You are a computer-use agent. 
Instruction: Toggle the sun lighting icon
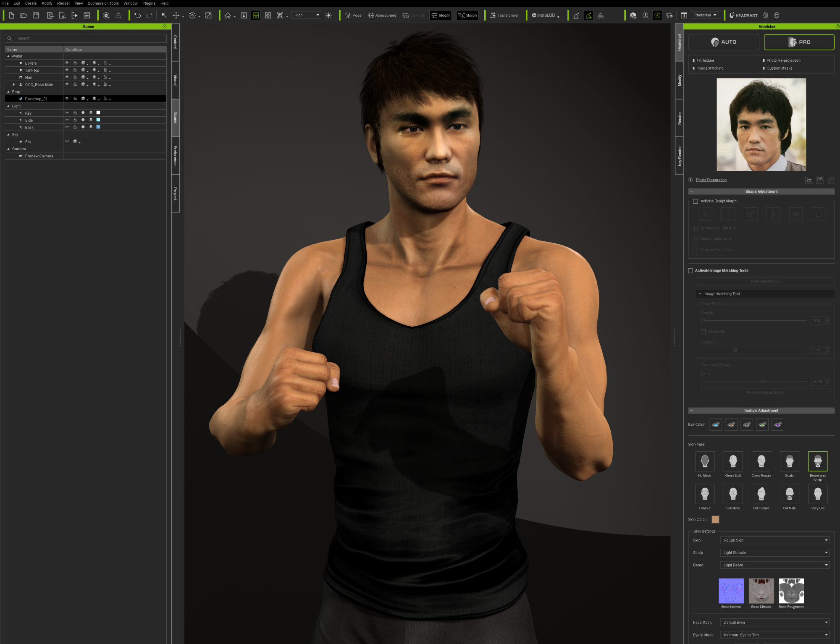click(328, 16)
